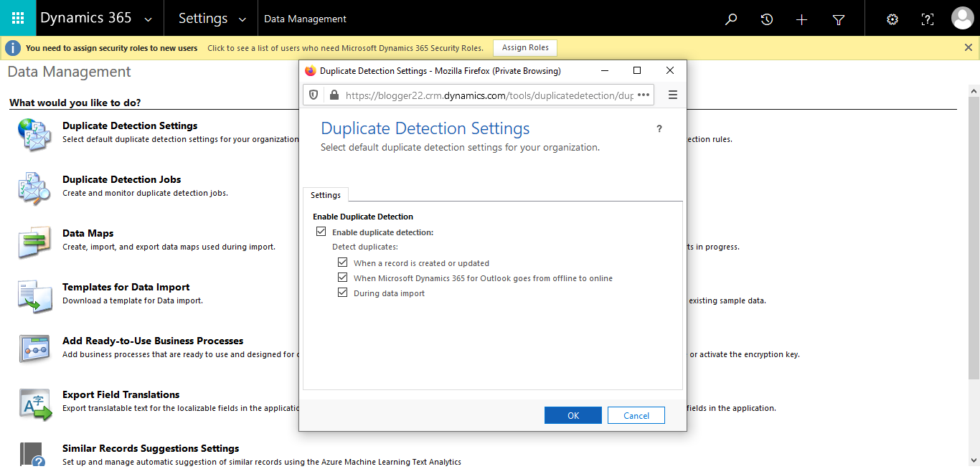Open the Firefox hamburger menu
980x469 pixels.
point(672,95)
